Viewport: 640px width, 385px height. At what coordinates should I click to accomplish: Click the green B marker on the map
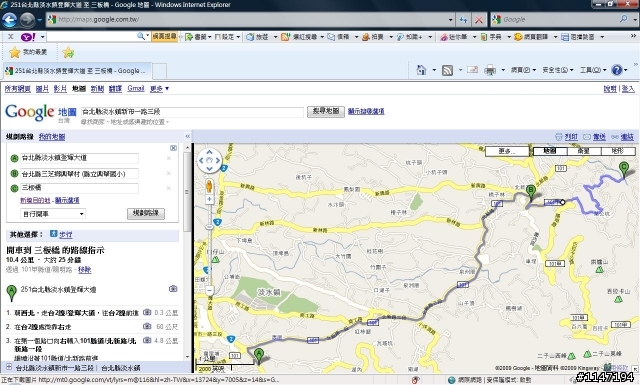(x=531, y=192)
